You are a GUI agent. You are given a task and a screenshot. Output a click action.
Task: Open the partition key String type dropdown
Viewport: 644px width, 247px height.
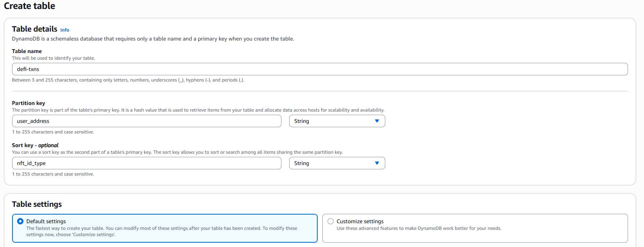click(x=336, y=121)
